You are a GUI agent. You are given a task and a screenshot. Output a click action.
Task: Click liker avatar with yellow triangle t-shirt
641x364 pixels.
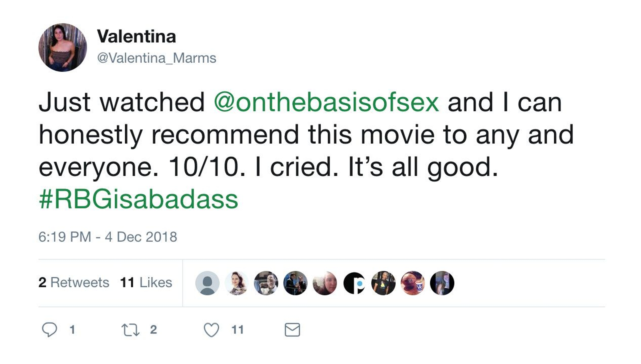pyautogui.click(x=383, y=283)
